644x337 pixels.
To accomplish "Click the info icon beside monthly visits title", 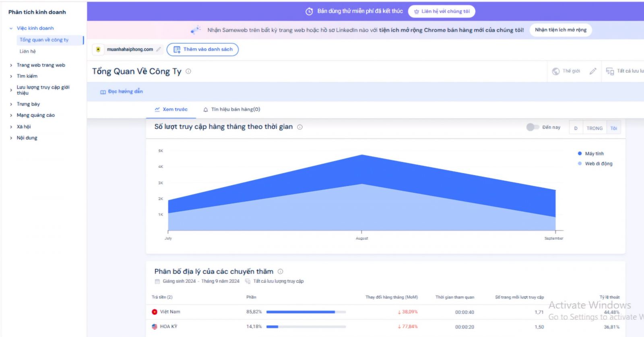I will pyautogui.click(x=300, y=127).
